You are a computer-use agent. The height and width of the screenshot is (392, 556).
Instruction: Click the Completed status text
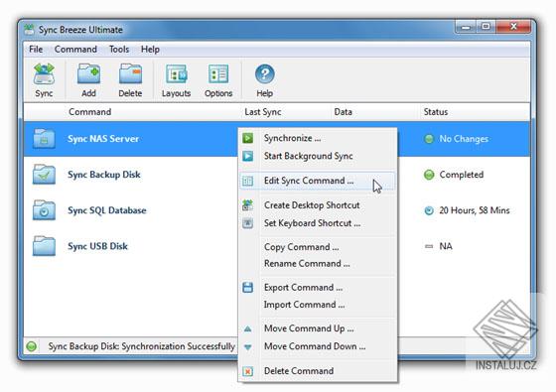462,175
